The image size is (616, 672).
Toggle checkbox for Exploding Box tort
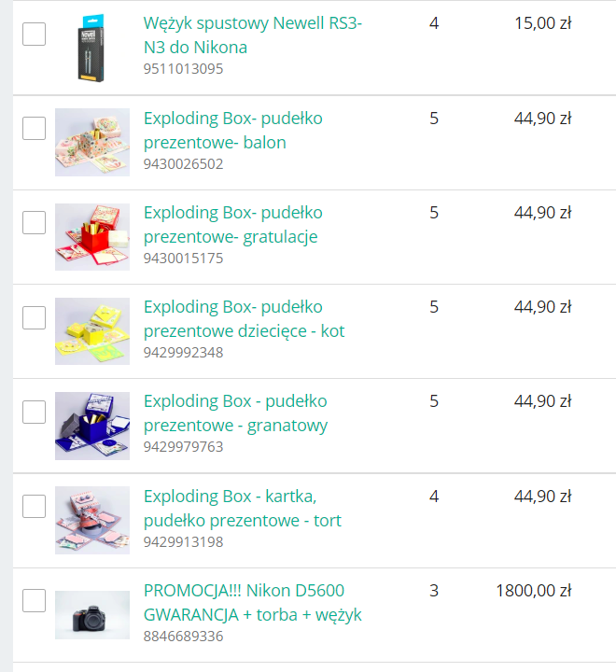34,506
